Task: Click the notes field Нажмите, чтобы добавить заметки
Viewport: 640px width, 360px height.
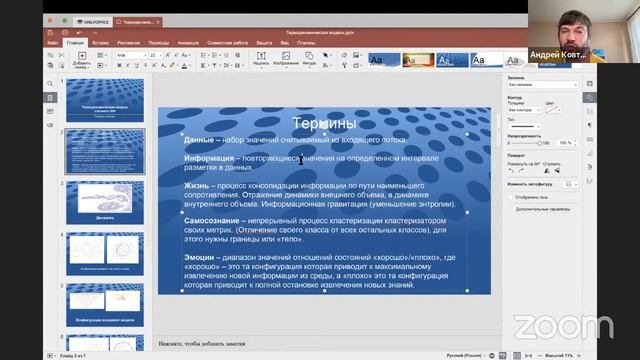Action: coord(202,344)
